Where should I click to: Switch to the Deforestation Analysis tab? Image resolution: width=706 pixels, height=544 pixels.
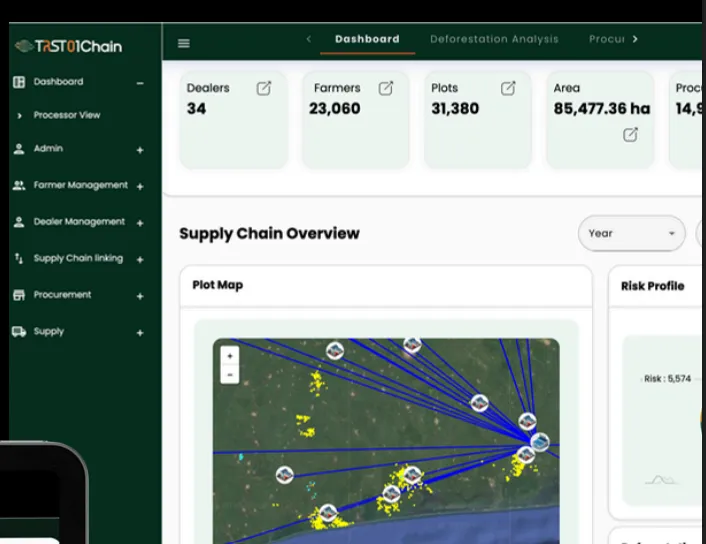click(494, 39)
